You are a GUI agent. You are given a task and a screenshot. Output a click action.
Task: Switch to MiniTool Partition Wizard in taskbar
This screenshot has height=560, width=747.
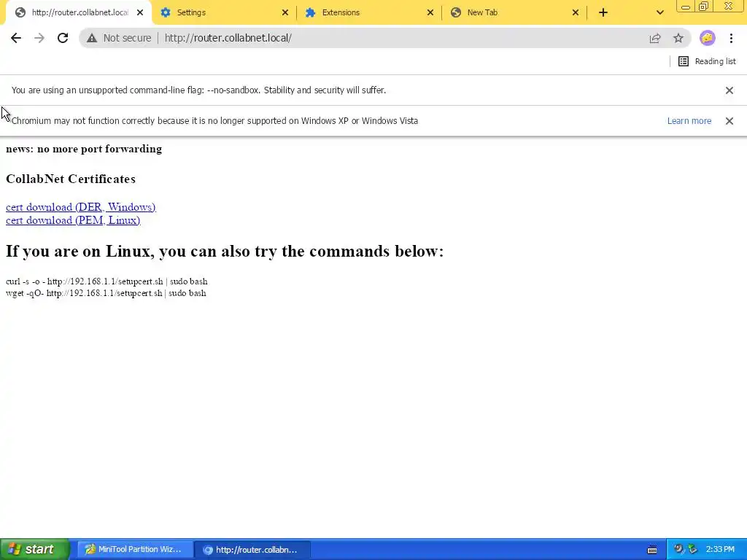tap(135, 550)
